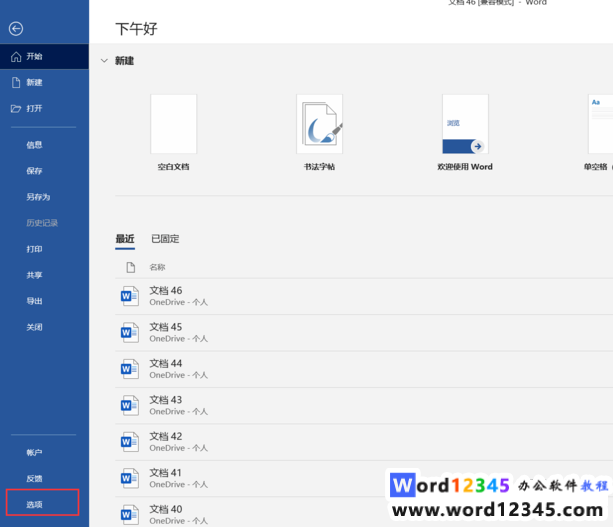
Task: Open the 帐户 page
Action: coord(45,452)
